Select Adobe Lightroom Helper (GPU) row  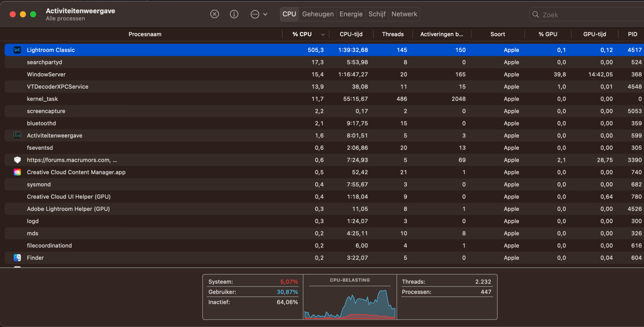324,209
